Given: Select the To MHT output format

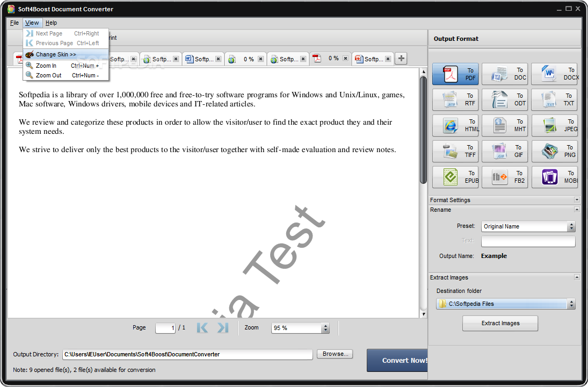Looking at the screenshot, I should pos(505,125).
